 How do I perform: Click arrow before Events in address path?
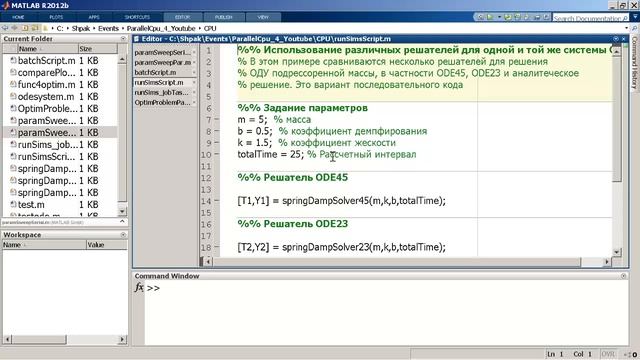(x=94, y=28)
